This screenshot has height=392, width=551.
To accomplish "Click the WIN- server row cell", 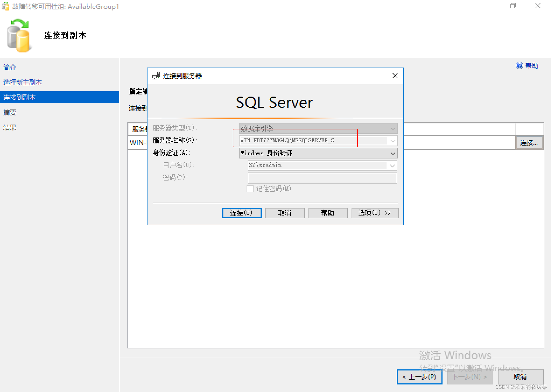I will pyautogui.click(x=138, y=143).
